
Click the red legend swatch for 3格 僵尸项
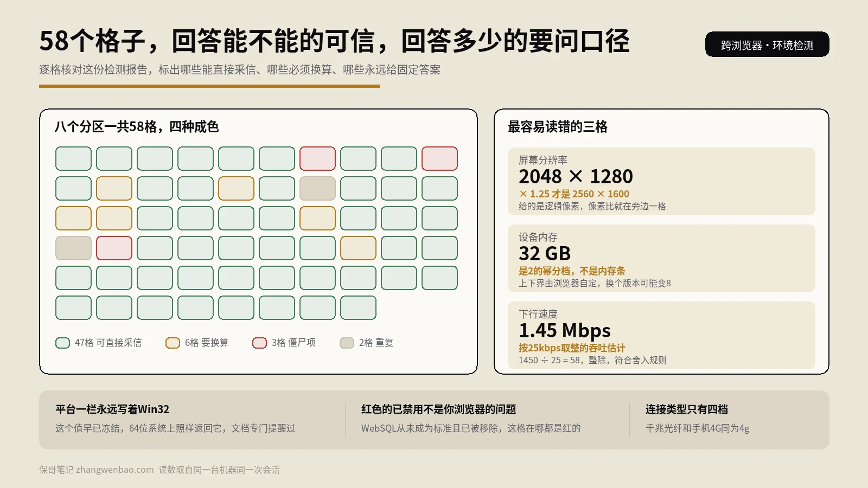[260, 343]
